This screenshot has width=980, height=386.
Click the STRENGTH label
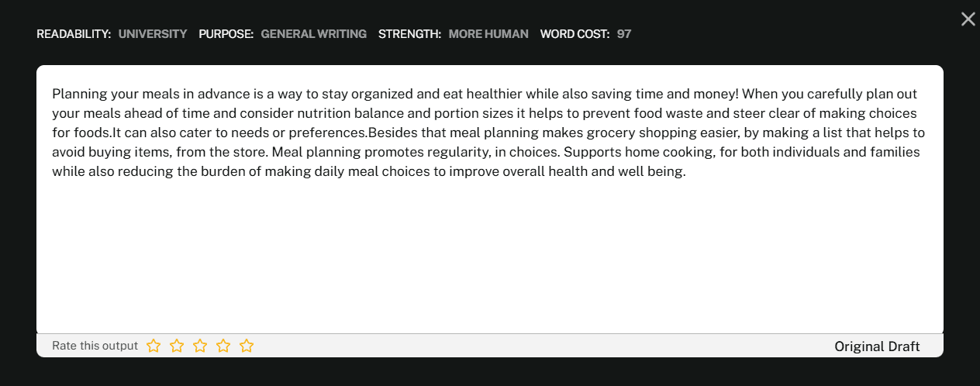409,34
